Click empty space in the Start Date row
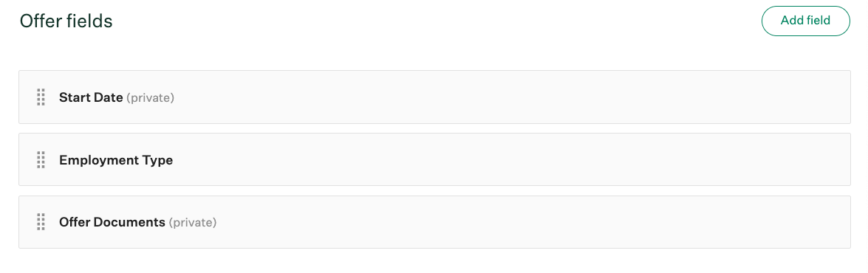Image resolution: width=868 pixels, height=273 pixels. 498,97
